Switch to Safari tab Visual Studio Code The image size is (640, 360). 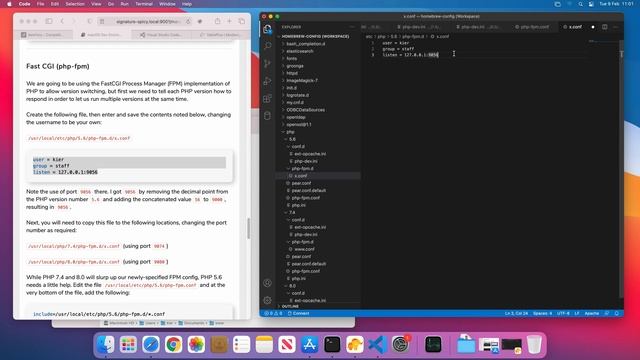pos(162,35)
